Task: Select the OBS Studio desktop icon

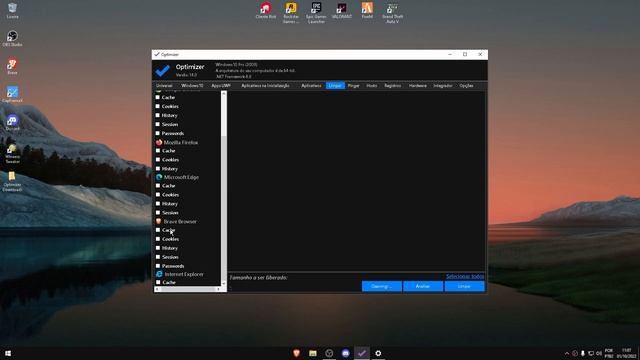Action: click(x=12, y=39)
